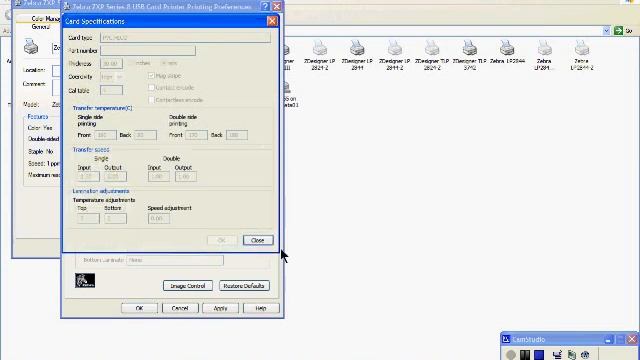Select the ZDesigner LP 2844 printer icon

coord(357,48)
